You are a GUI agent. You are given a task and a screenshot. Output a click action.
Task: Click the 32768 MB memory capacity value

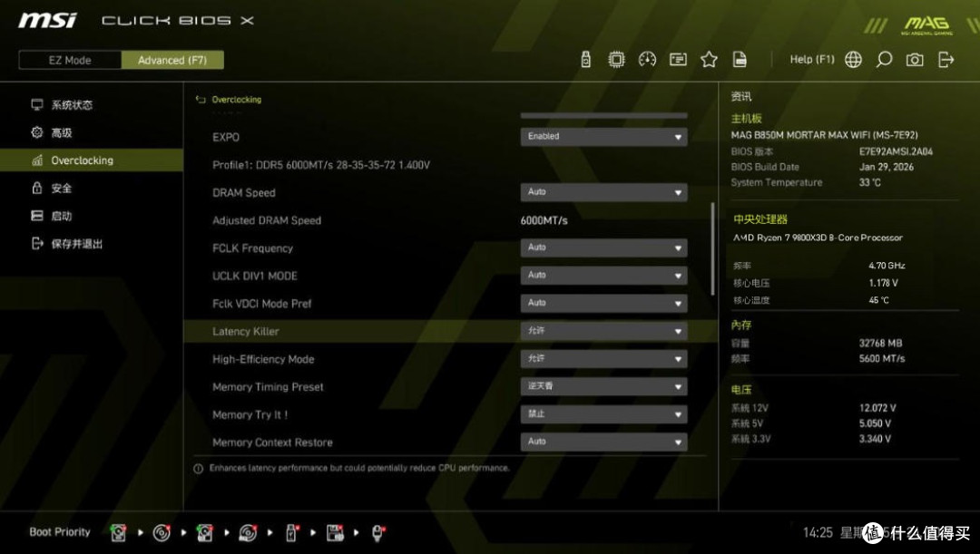[x=880, y=343]
